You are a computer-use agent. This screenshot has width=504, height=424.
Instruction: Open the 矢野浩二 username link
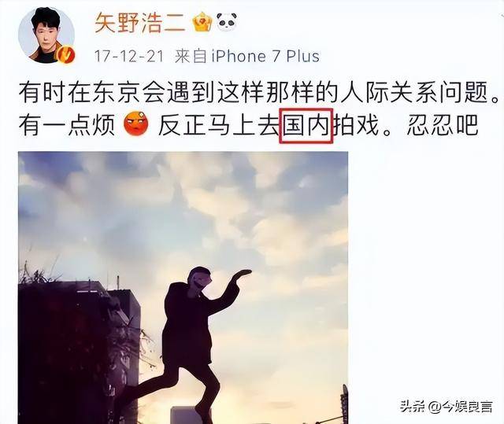pos(140,22)
